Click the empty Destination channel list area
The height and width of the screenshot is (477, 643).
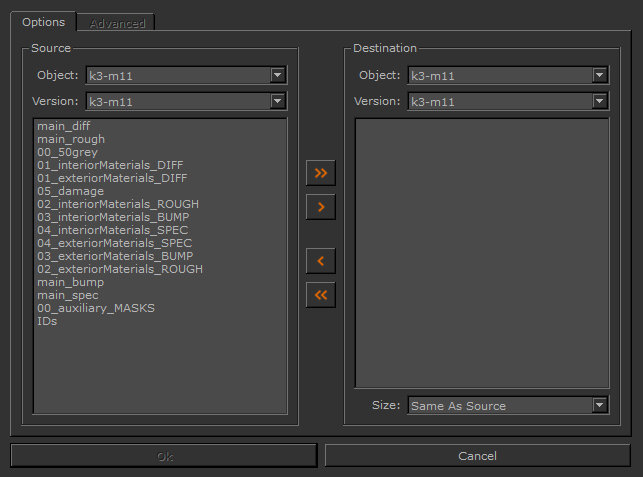[x=482, y=250]
